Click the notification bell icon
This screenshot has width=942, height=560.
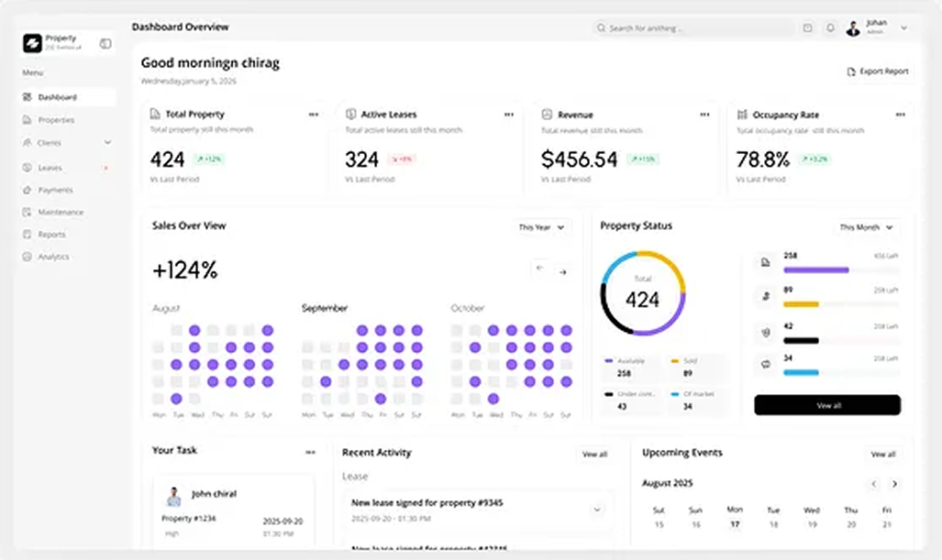pyautogui.click(x=830, y=28)
